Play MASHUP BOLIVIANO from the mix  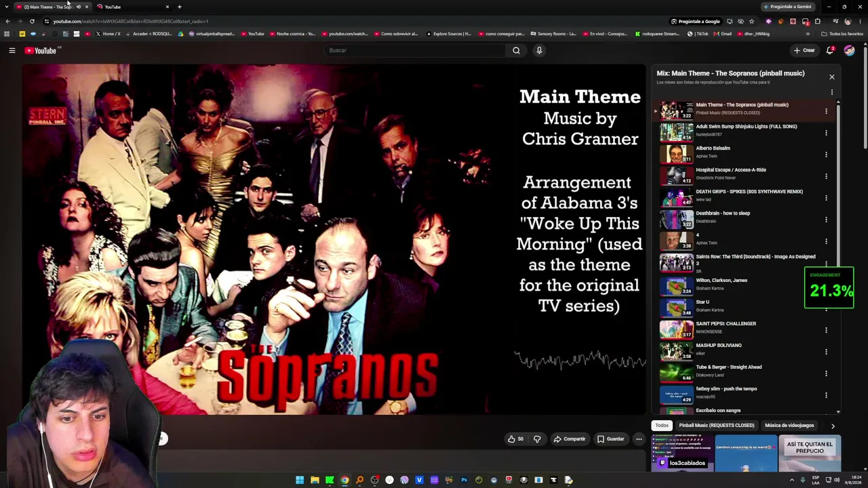click(x=743, y=350)
